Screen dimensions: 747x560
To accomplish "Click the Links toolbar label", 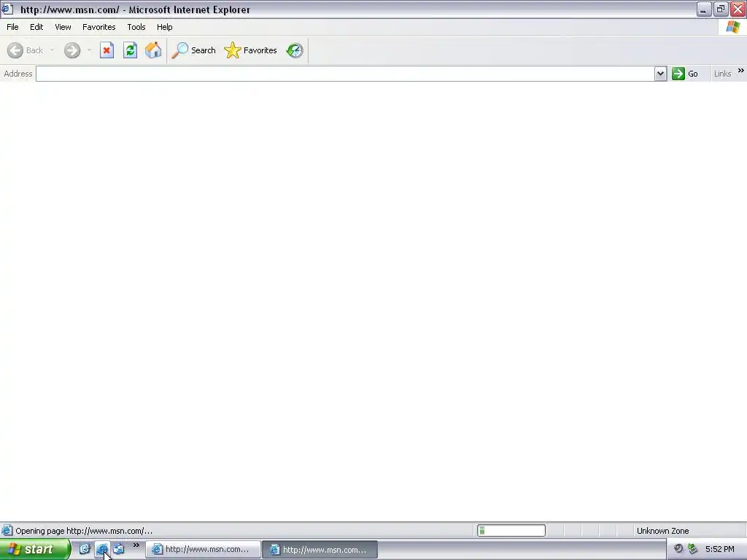I will click(722, 74).
